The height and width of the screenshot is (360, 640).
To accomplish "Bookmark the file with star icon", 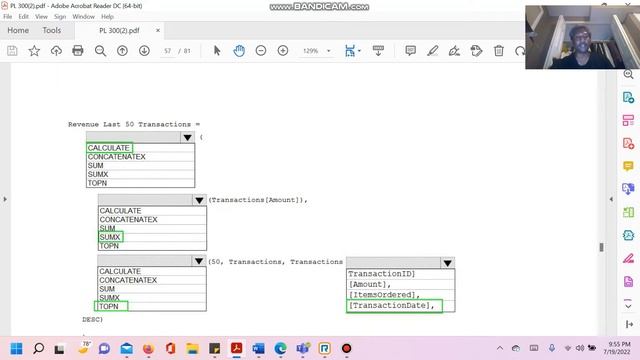I will pos(34,51).
